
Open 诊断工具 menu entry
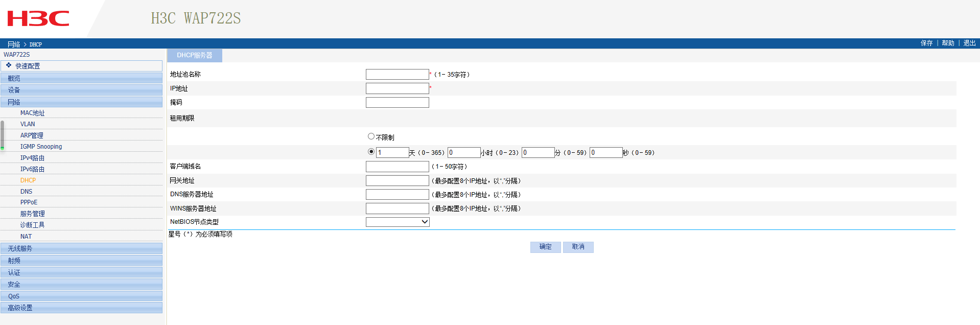pos(32,225)
